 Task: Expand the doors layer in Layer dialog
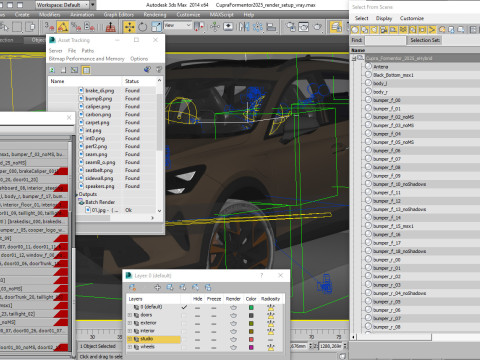click(130, 315)
